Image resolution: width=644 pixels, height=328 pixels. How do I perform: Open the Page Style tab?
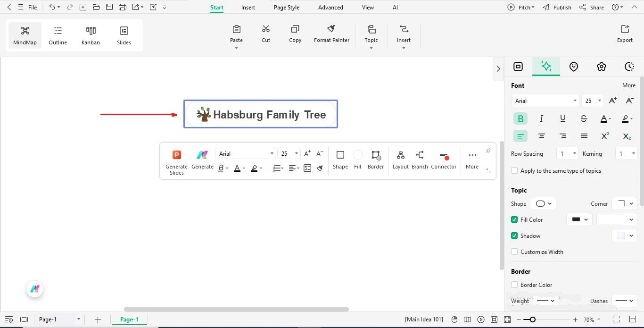[x=286, y=7]
